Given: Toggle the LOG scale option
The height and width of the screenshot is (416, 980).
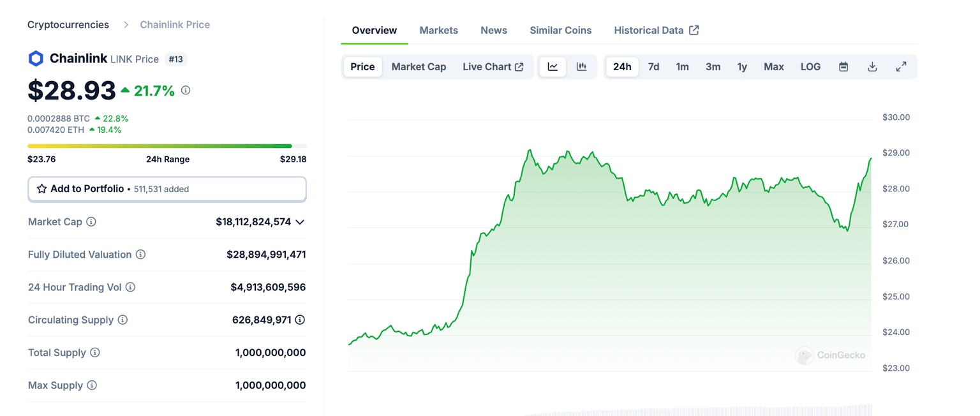Looking at the screenshot, I should point(810,67).
